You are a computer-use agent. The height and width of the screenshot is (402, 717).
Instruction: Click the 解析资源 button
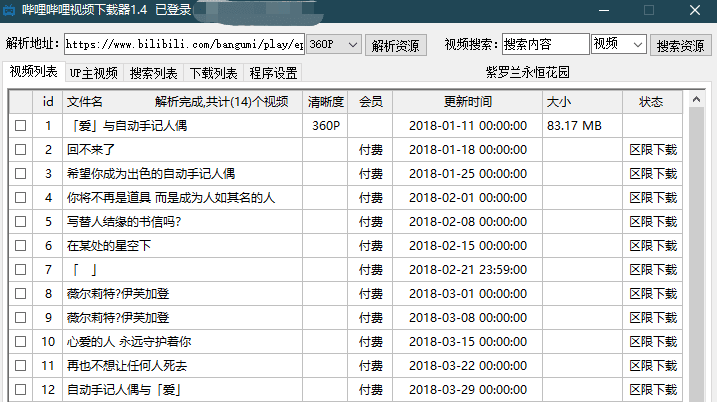click(x=396, y=45)
